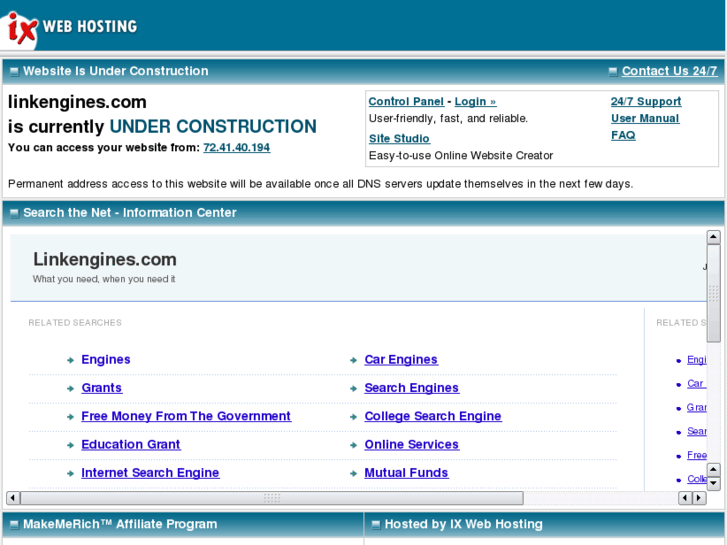Click horizontal scrollbar right arrow
The height and width of the screenshot is (545, 727).
[x=699, y=498]
